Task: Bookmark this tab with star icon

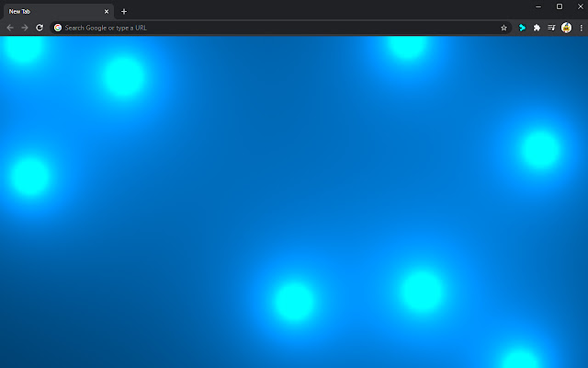Action: pyautogui.click(x=503, y=28)
